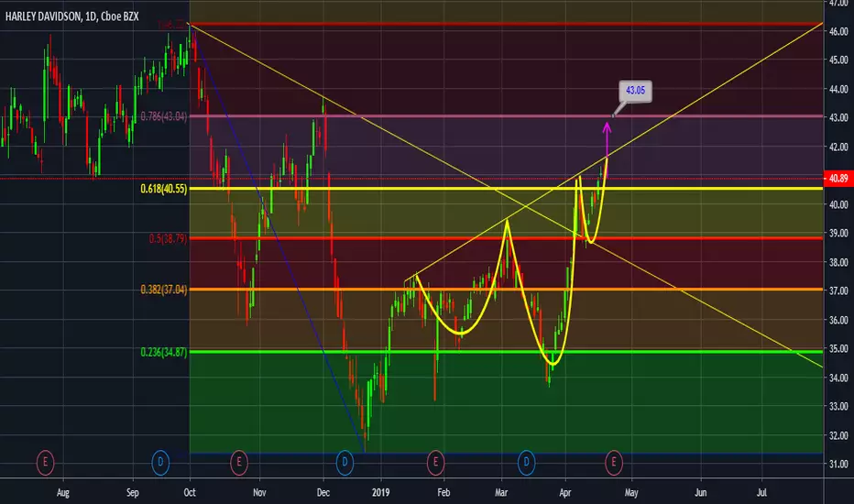
Task: Click the red 40.89 current price tag
Action: pyautogui.click(x=838, y=178)
